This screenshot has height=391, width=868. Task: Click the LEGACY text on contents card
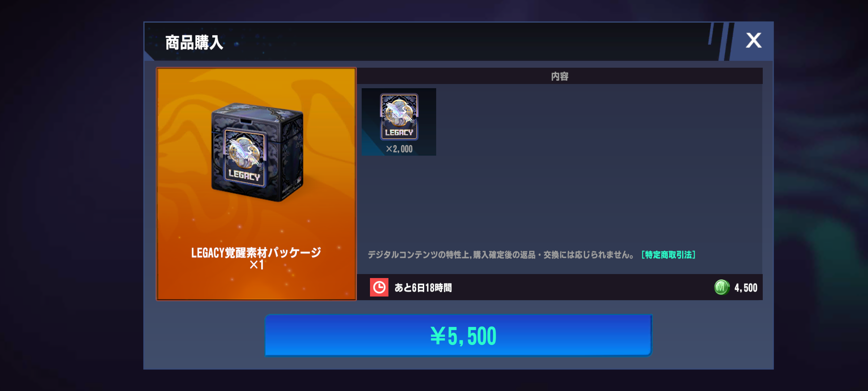point(399,133)
